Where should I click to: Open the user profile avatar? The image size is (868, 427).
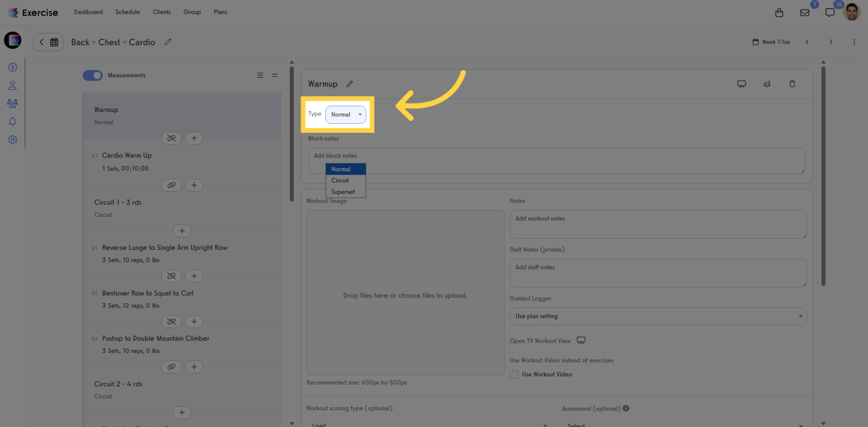coord(851,11)
